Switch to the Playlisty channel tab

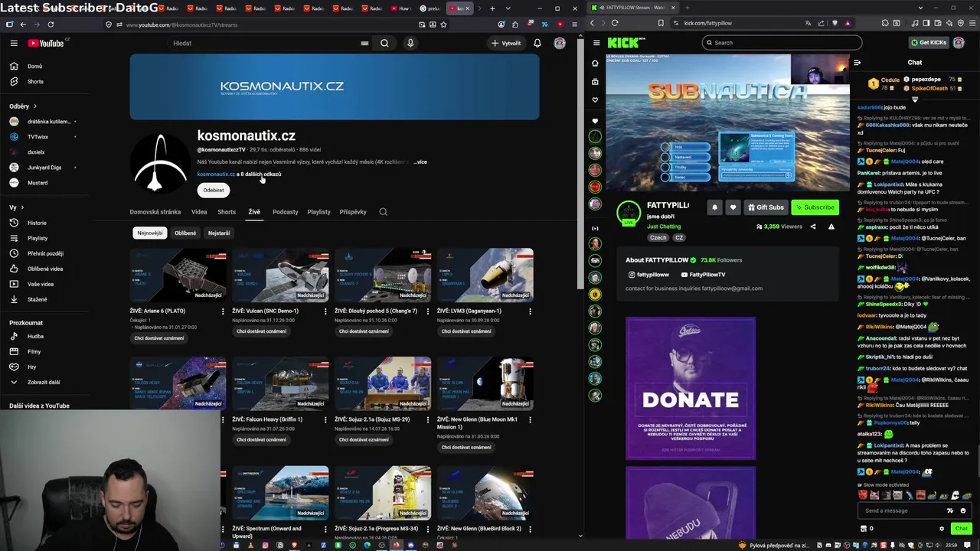click(x=318, y=212)
